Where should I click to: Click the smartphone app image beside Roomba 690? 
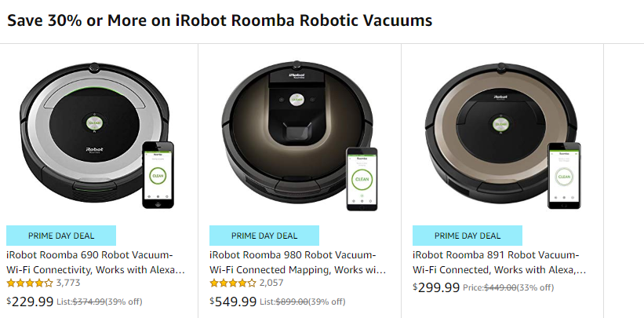pos(157,174)
